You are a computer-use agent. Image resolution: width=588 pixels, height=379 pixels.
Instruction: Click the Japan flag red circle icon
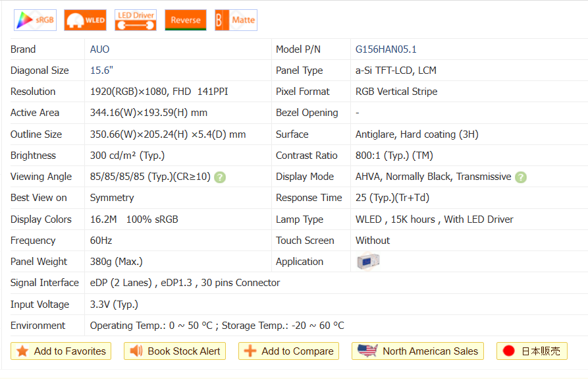pos(508,351)
